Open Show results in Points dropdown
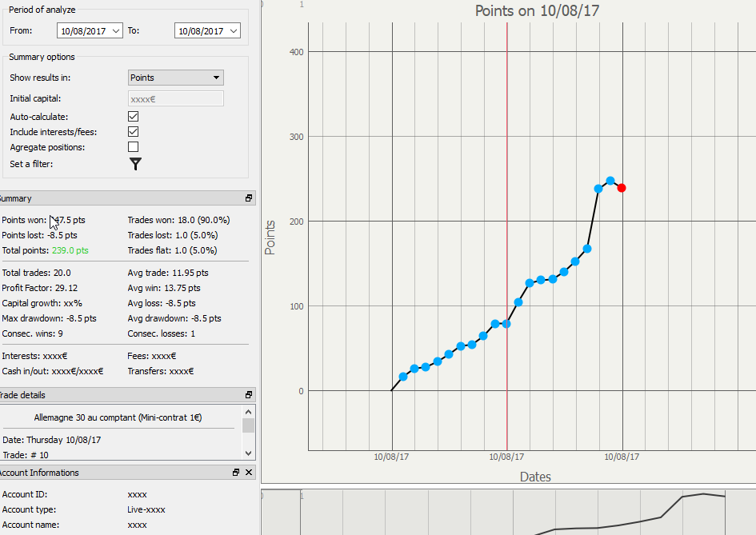 pos(176,78)
